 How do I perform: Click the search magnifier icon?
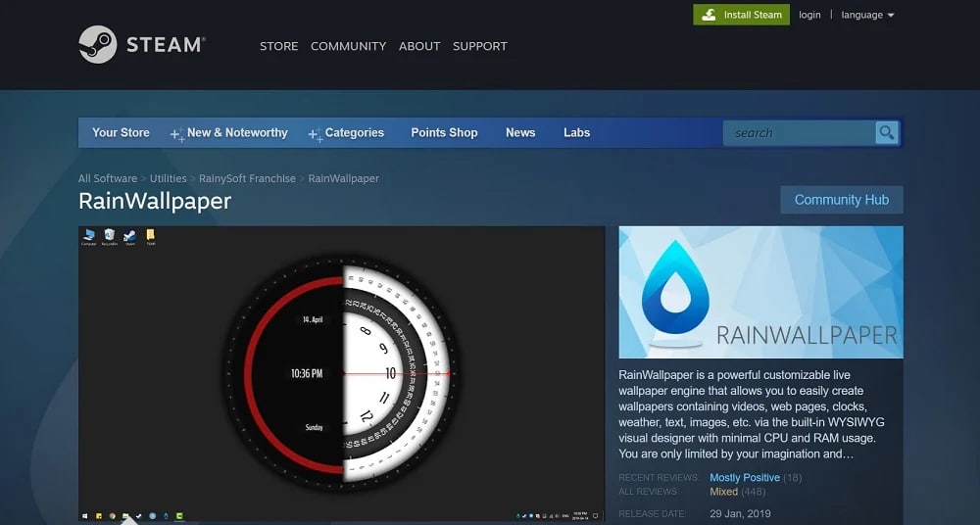tap(887, 132)
